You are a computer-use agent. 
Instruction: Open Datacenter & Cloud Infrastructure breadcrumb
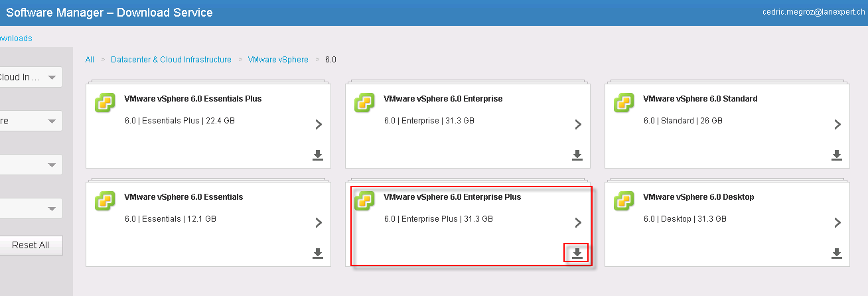pyautogui.click(x=171, y=60)
